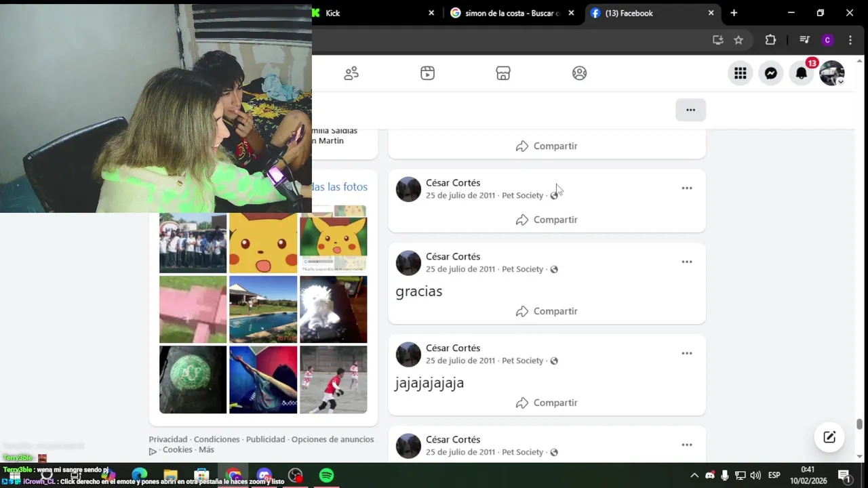Open the Chrome extensions puzzle icon
Image resolution: width=868 pixels, height=488 pixels.
pos(770,40)
